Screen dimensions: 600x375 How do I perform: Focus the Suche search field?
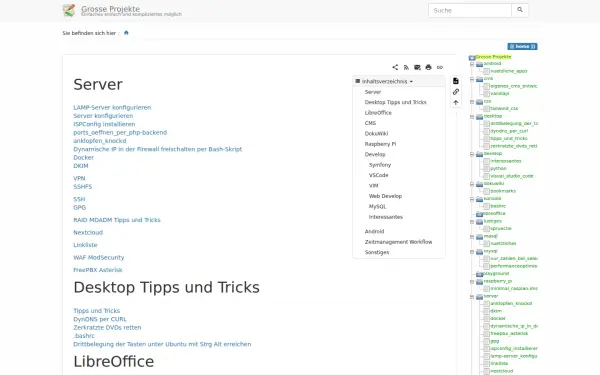[x=470, y=10]
